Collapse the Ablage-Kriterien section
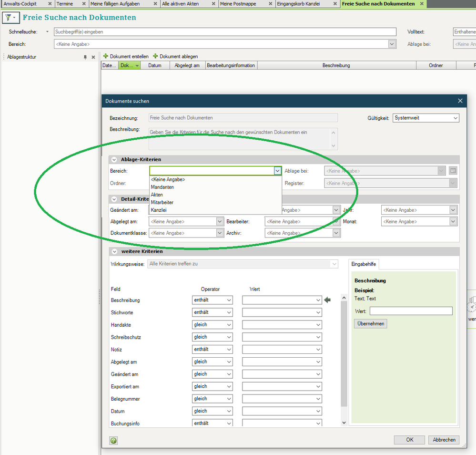 [x=114, y=160]
